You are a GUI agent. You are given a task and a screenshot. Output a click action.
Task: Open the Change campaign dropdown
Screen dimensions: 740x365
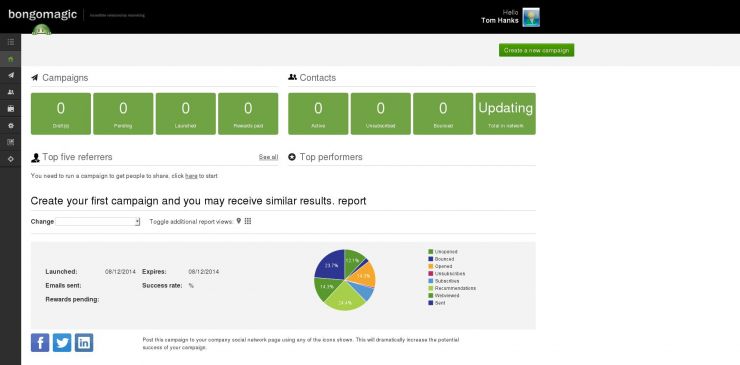tap(98, 221)
